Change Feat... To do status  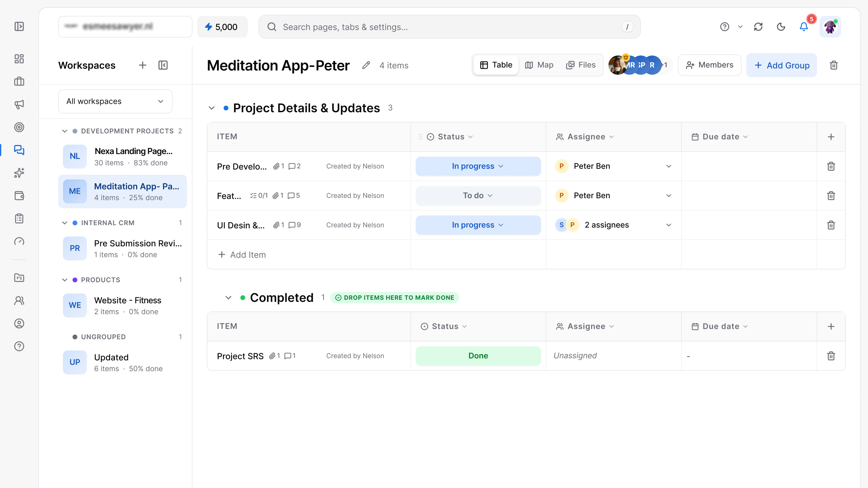point(478,196)
